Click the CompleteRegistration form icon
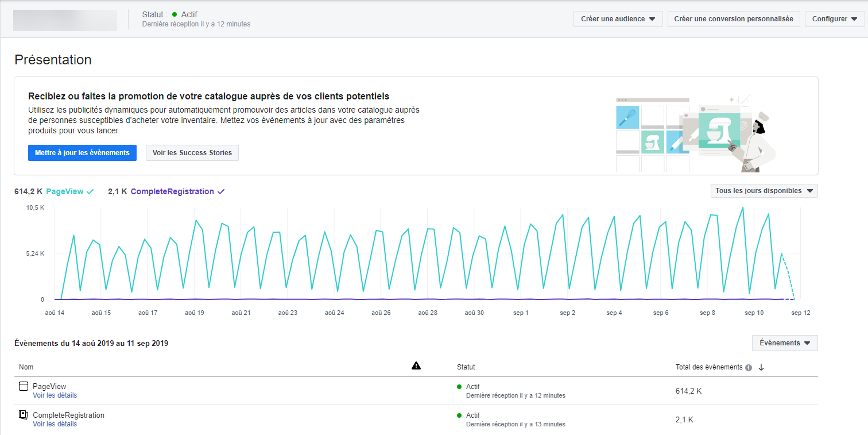 (x=24, y=415)
